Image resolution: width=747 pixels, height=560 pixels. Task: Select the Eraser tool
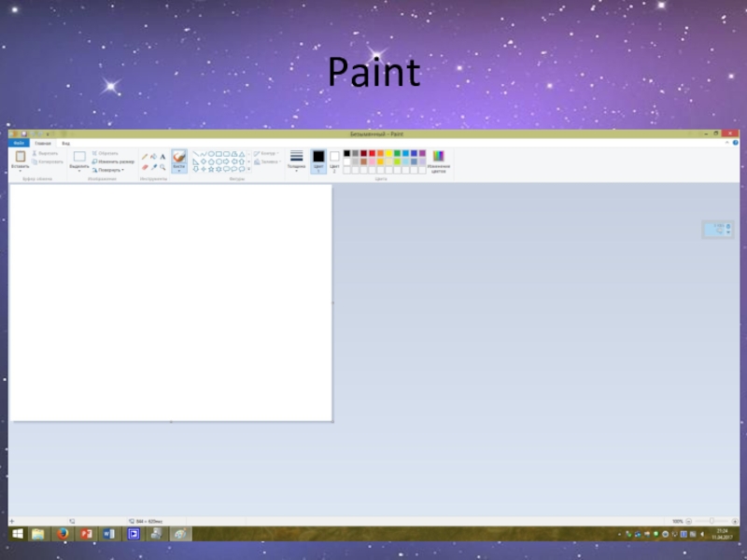(145, 167)
